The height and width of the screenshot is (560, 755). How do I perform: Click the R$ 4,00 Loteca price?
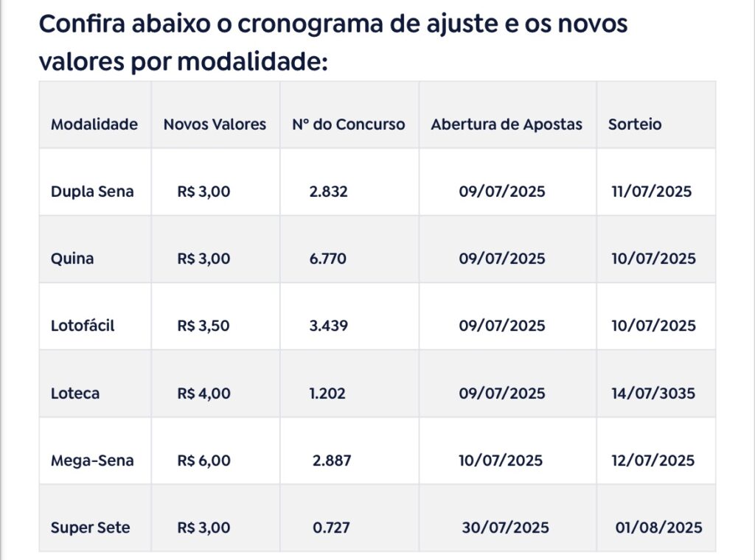pyautogui.click(x=203, y=393)
